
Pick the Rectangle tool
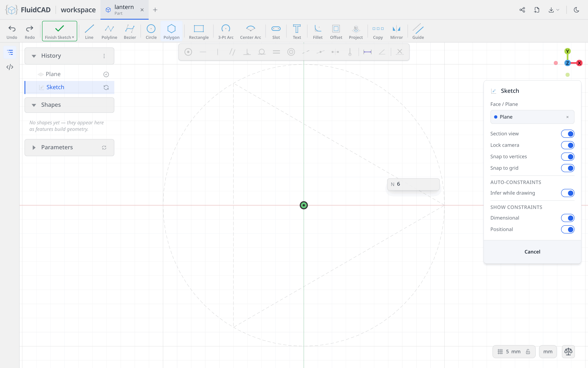tap(199, 32)
